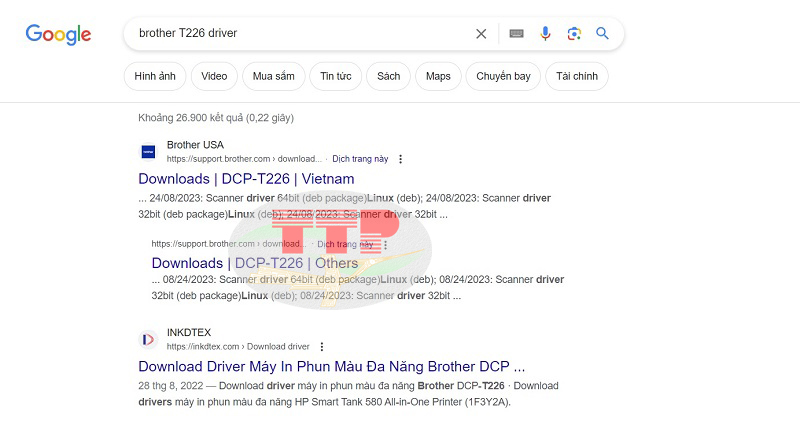Viewport: 800px width, 432px height.
Task: Click the 28 thg 8, 2022 date text
Action: [x=170, y=386]
